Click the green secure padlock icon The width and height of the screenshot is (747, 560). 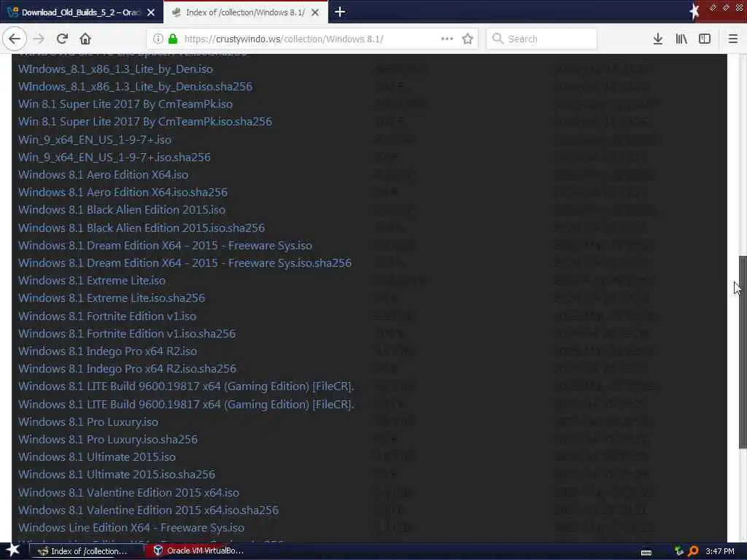173,39
